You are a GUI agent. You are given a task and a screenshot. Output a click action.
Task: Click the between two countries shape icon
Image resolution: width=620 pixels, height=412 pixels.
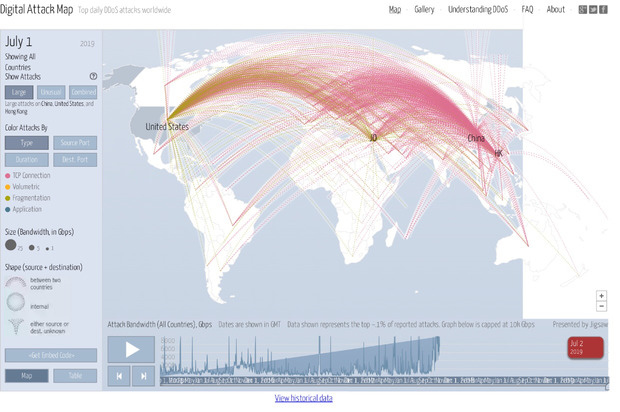tap(16, 282)
